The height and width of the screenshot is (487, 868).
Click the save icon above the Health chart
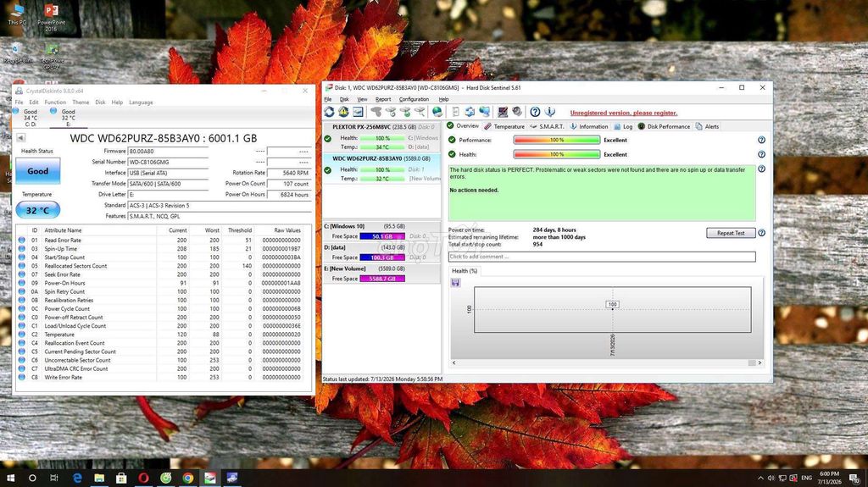coord(455,283)
